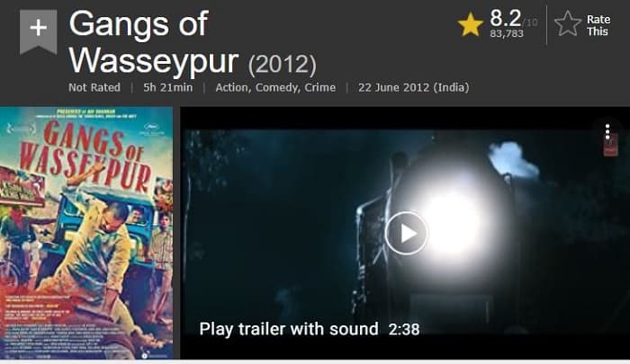
Task: Open the three-dot video options menu
Action: [x=607, y=131]
